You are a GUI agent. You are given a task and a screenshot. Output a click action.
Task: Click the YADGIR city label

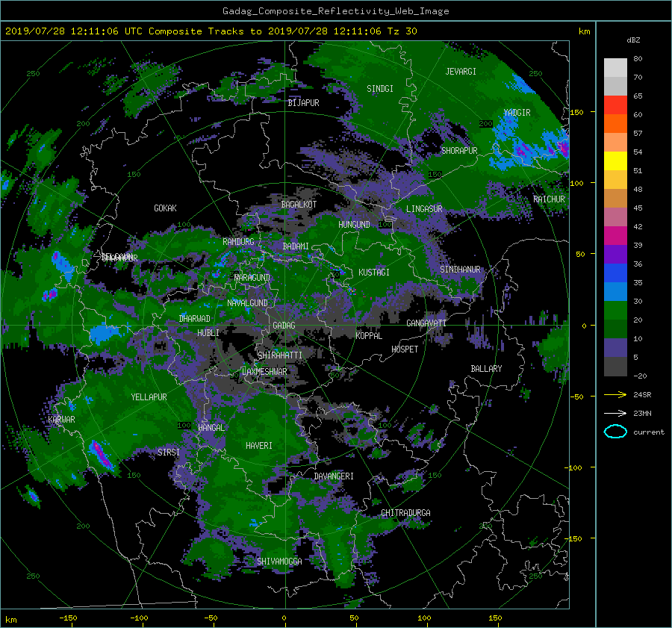pyautogui.click(x=517, y=113)
